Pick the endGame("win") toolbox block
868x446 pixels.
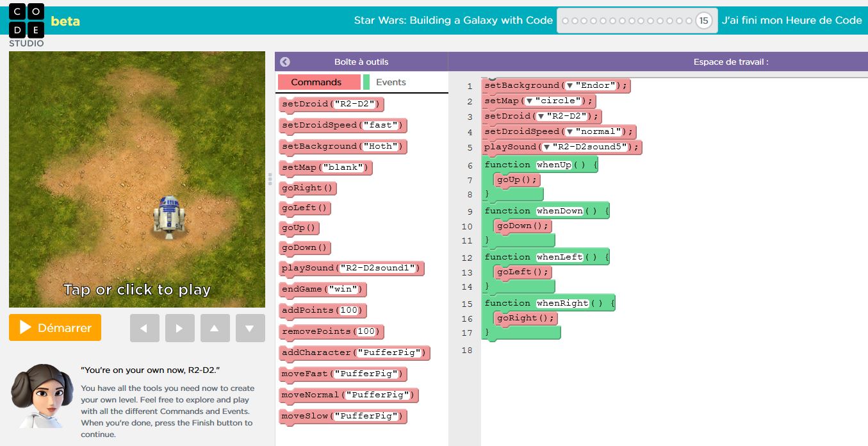click(322, 289)
